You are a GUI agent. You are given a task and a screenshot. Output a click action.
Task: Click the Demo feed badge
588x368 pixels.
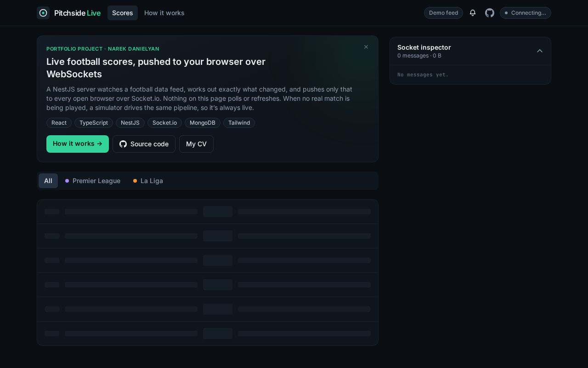tap(443, 13)
